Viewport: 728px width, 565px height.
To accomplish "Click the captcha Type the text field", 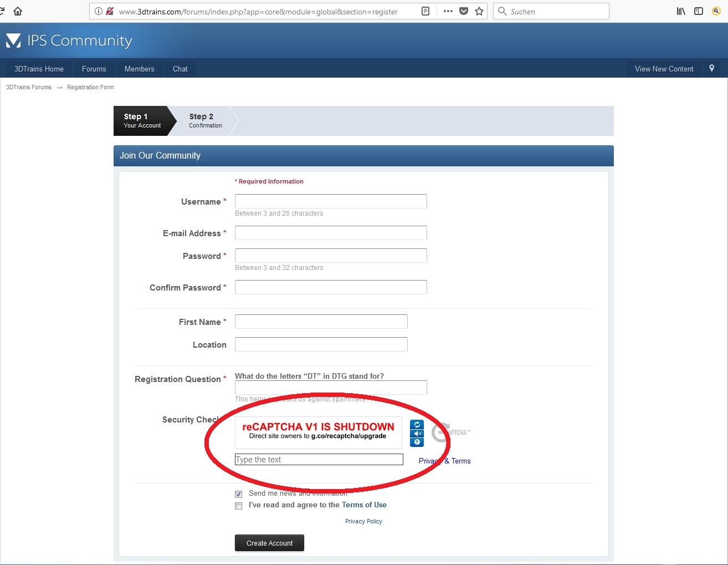I will pos(319,459).
